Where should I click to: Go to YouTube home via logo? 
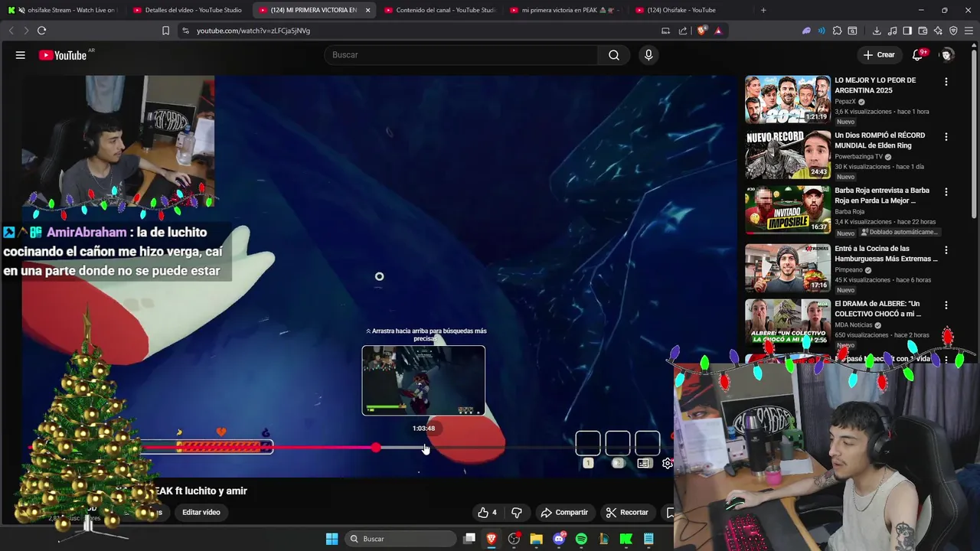click(x=63, y=55)
